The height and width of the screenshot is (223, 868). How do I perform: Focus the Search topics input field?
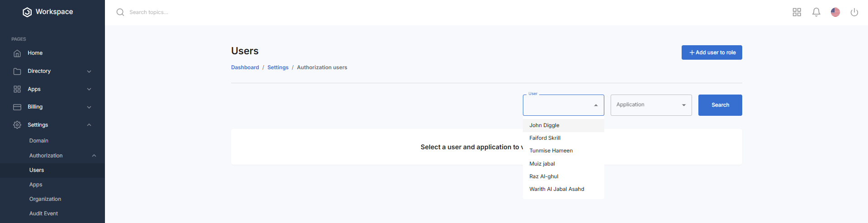tap(181, 12)
